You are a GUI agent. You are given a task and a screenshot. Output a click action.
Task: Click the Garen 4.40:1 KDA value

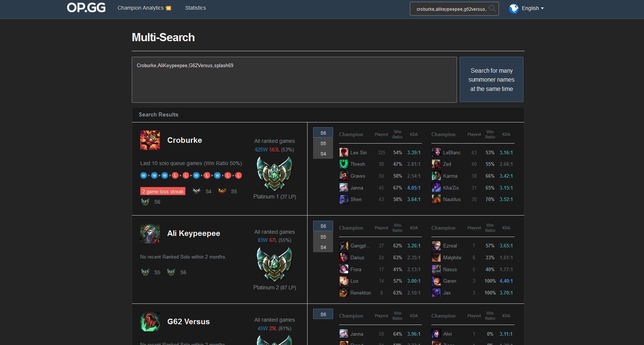(x=506, y=281)
